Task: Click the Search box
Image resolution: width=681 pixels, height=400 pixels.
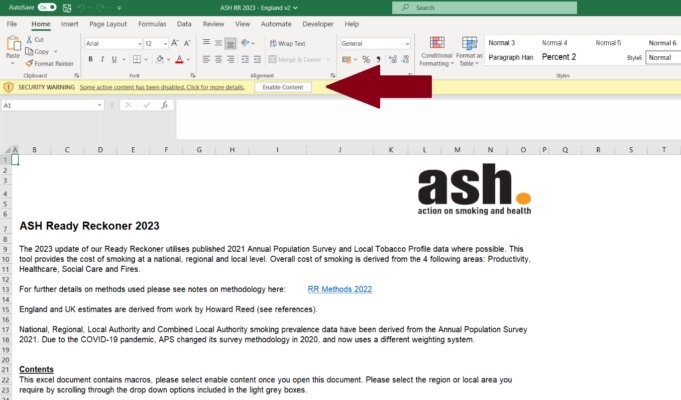Action: pyautogui.click(x=484, y=7)
